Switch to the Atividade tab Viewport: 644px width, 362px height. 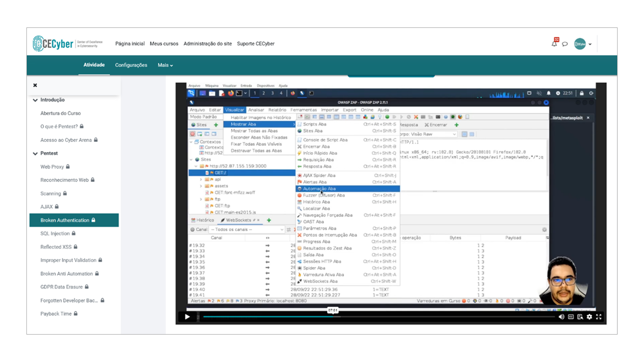tap(94, 65)
